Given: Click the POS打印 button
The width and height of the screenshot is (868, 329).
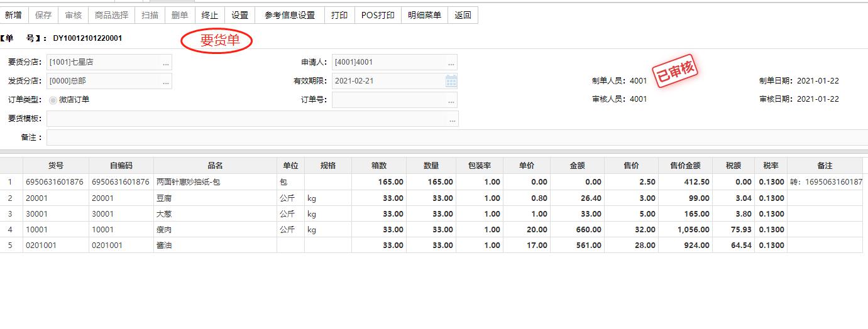Looking at the screenshot, I should pyautogui.click(x=378, y=15).
